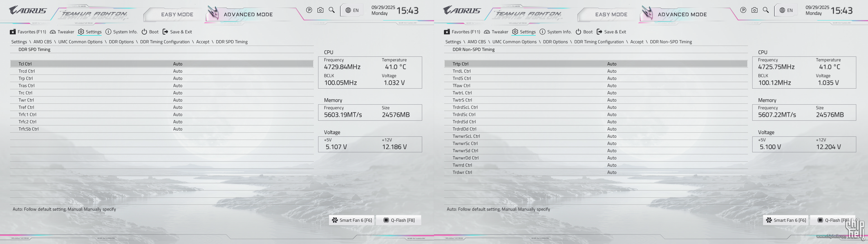Click help icon on DDR SPD Timing screen
The image size is (868, 244).
coord(309,10)
